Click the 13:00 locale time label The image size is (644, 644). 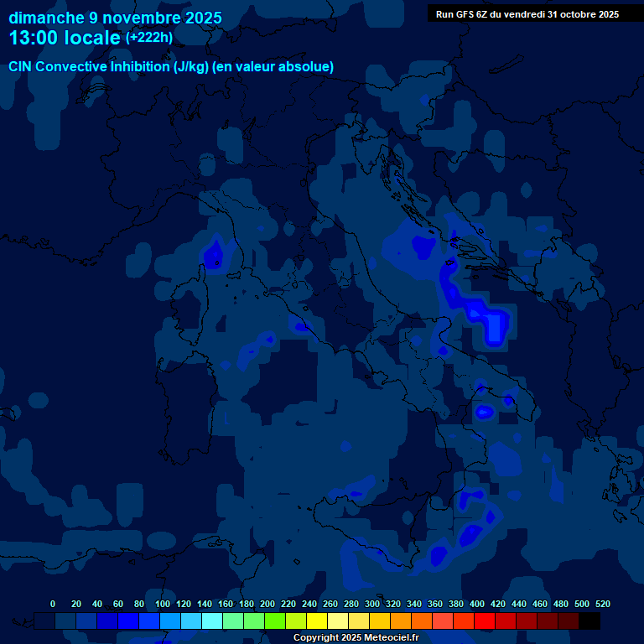click(x=65, y=38)
